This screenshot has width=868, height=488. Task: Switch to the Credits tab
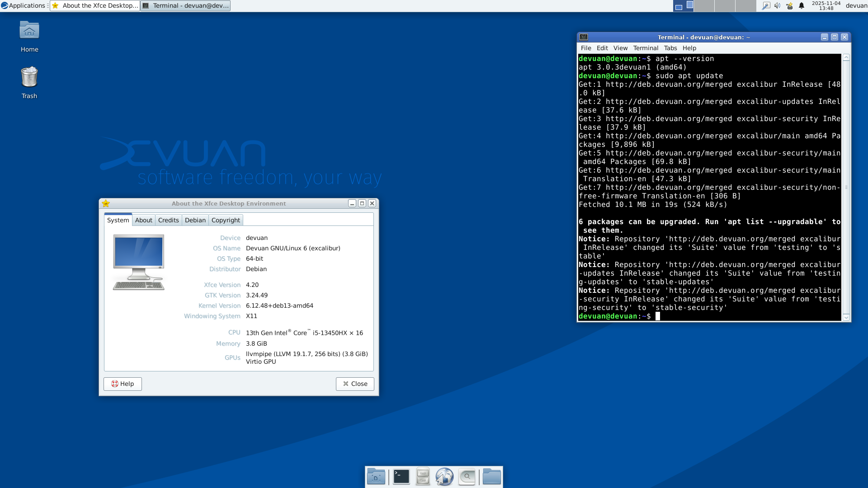(x=168, y=220)
